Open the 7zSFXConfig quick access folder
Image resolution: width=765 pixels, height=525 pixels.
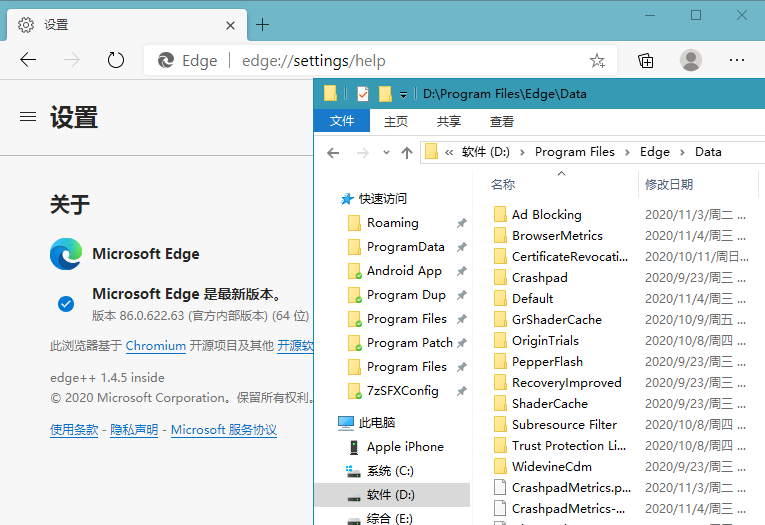coord(403,391)
